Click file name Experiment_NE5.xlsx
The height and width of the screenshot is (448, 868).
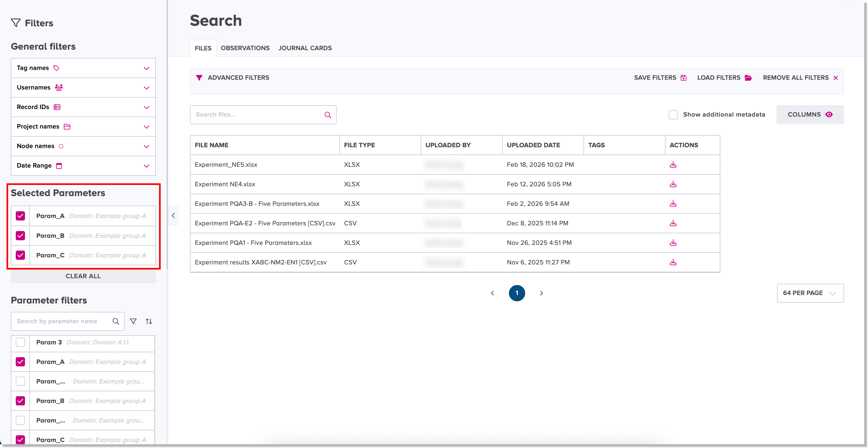[226, 165]
